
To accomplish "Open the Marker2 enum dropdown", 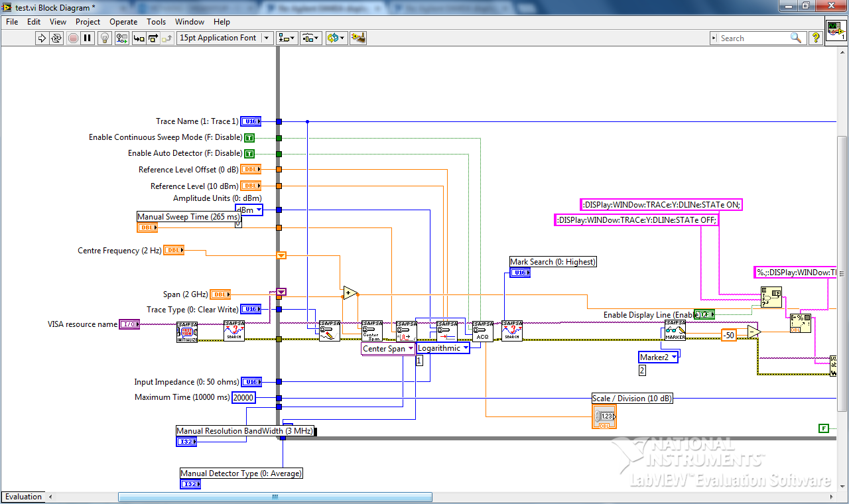I will 659,357.
